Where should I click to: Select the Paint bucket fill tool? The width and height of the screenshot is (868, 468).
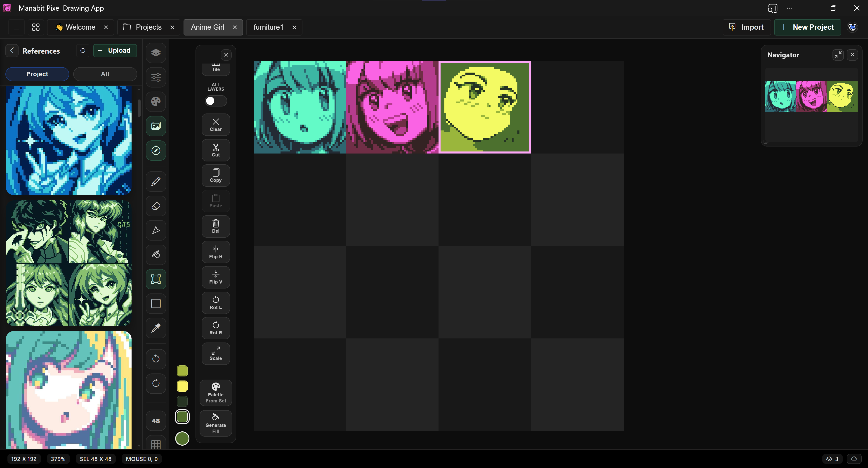(x=156, y=254)
